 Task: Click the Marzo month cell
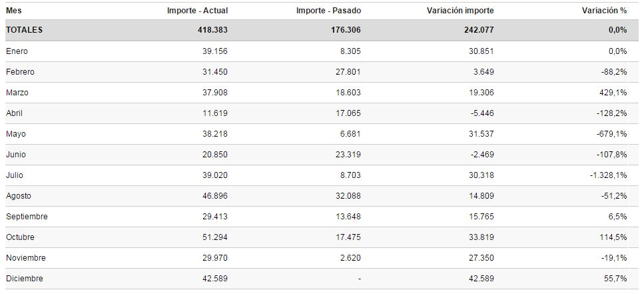[x=17, y=93]
